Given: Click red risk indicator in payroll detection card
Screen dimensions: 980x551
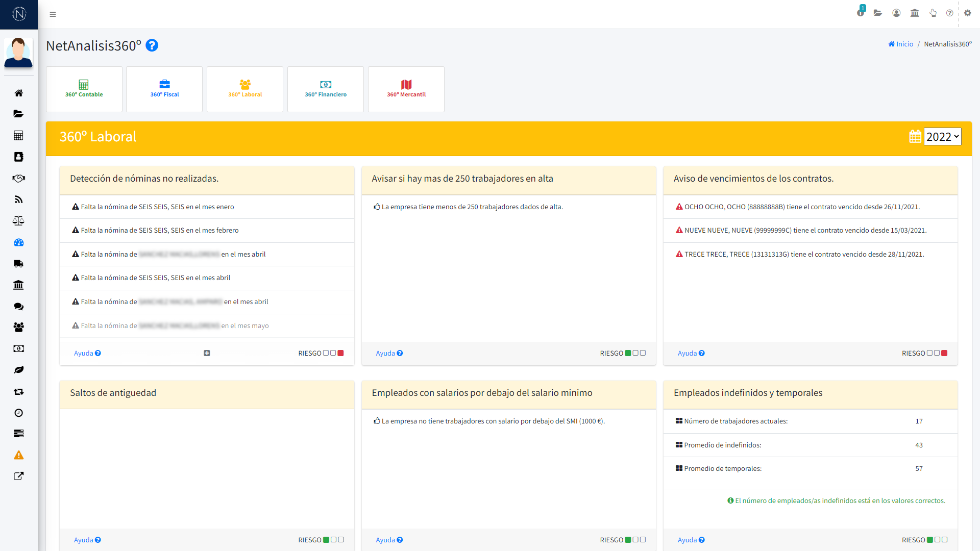Looking at the screenshot, I should coord(341,353).
